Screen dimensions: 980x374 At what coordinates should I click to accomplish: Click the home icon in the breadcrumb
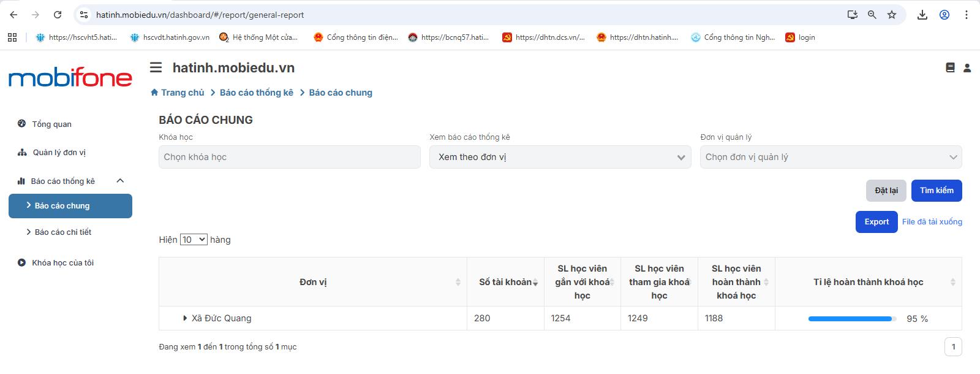point(154,93)
